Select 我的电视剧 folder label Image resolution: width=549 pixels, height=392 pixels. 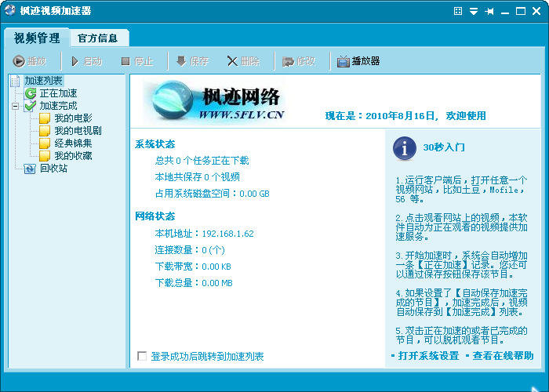pyautogui.click(x=78, y=131)
